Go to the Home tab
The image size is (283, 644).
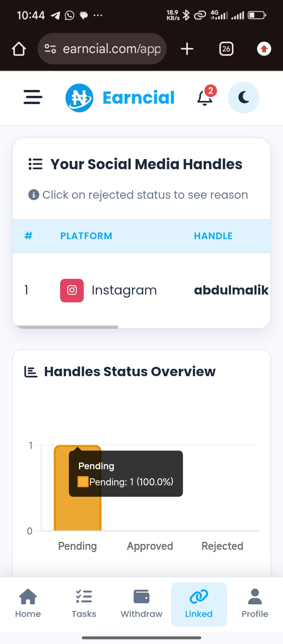tap(28, 604)
